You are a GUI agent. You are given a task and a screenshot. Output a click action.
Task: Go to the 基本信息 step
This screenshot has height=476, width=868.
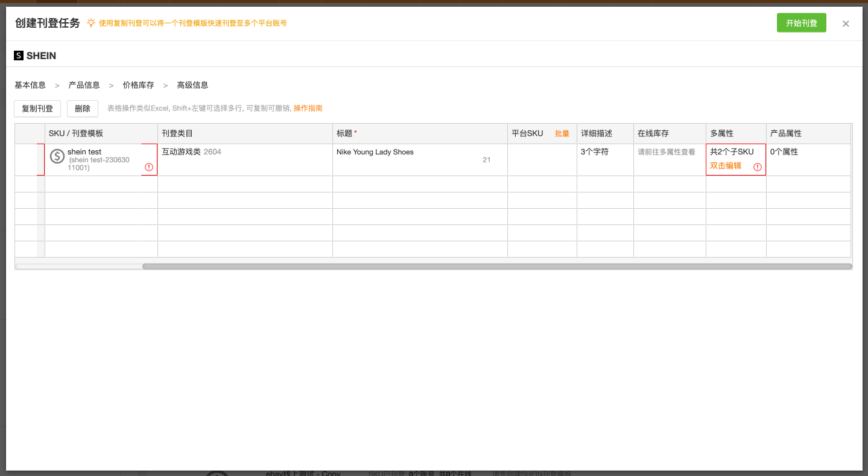[30, 85]
